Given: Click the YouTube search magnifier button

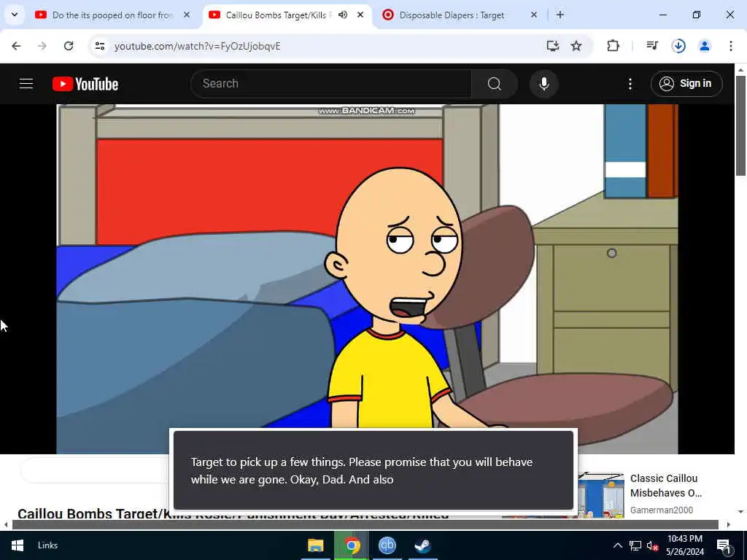Looking at the screenshot, I should pos(495,84).
